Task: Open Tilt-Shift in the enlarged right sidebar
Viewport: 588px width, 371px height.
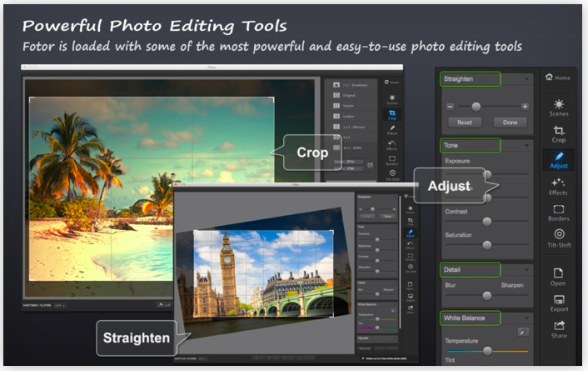Action: pyautogui.click(x=559, y=238)
